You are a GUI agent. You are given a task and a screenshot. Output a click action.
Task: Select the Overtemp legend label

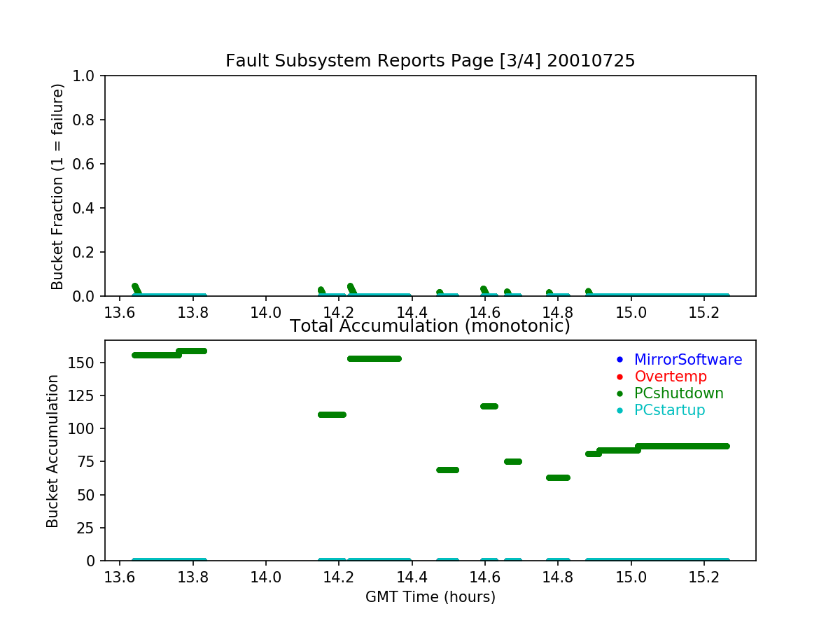click(670, 377)
